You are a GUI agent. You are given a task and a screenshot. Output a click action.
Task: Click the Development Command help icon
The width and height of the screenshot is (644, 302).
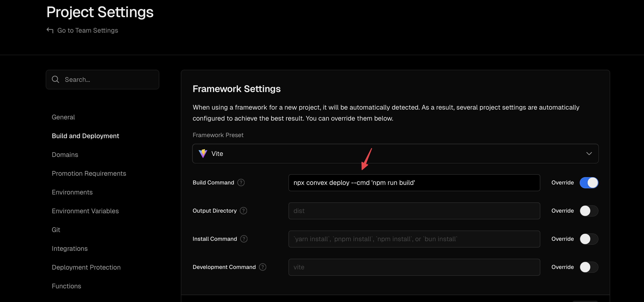(263, 267)
